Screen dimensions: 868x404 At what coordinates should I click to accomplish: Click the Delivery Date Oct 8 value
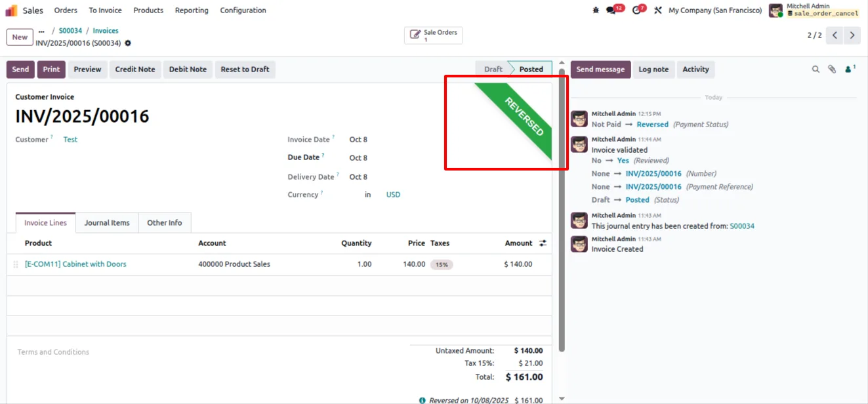[358, 177]
